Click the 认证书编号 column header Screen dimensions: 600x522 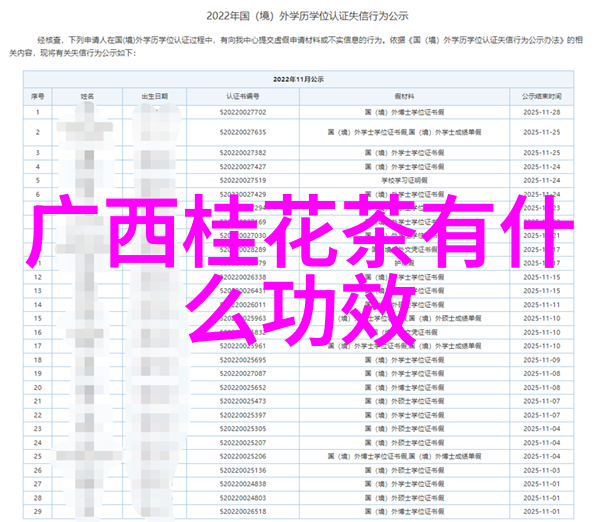coord(240,96)
